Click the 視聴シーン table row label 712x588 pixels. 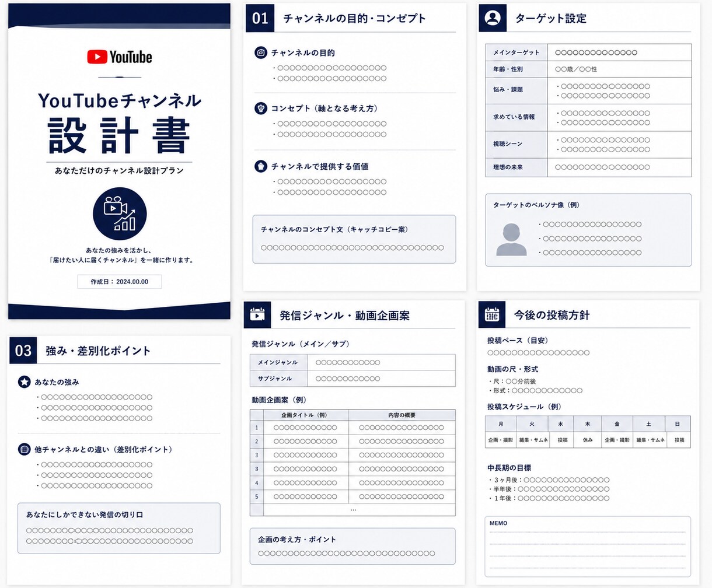click(516, 144)
